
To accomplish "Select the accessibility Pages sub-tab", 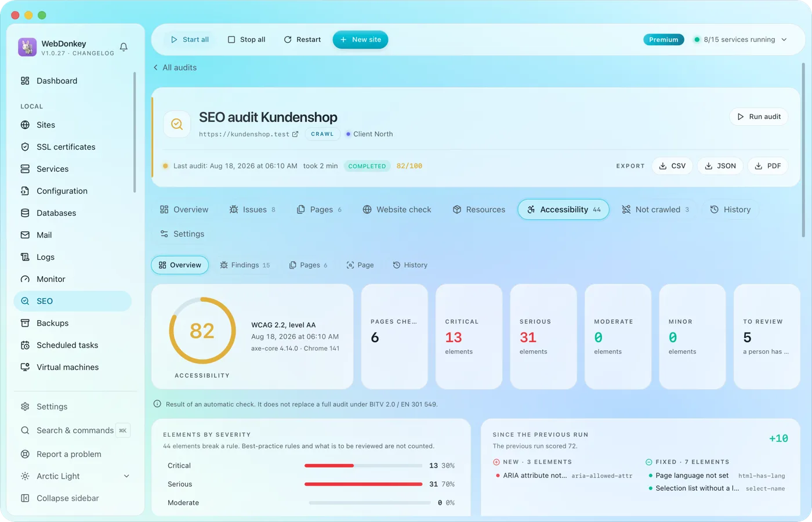I will [x=308, y=265].
